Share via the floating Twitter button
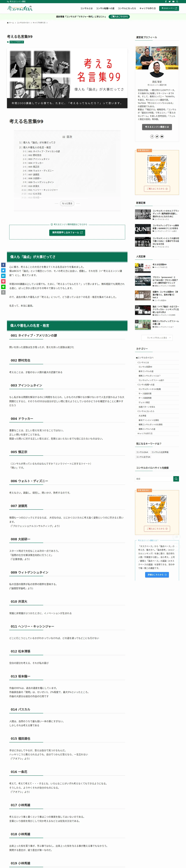Viewport: 186px width, 868px height. (3, 270)
